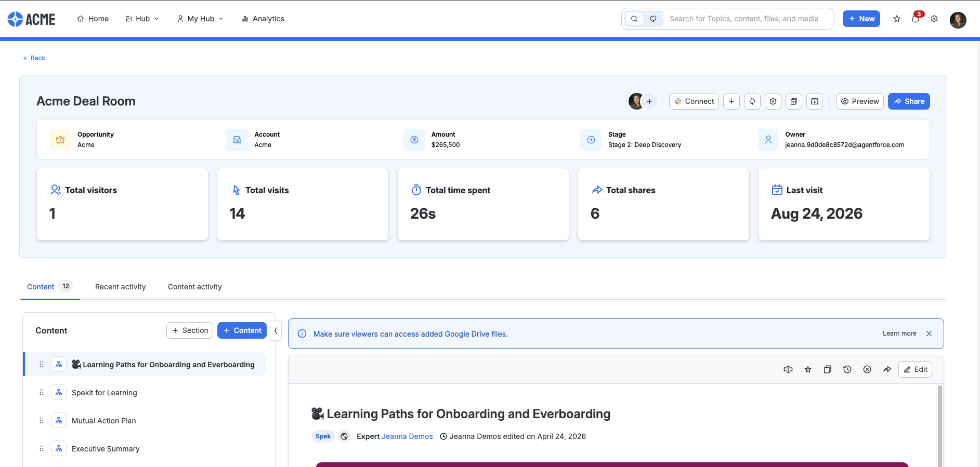Open favorites star in top navigation
The width and height of the screenshot is (980, 467).
pyautogui.click(x=897, y=19)
